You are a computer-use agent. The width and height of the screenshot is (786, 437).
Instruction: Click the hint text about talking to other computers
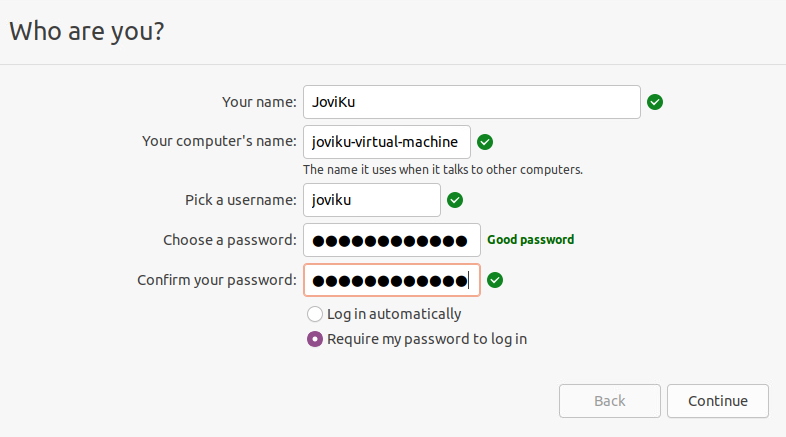(x=443, y=170)
